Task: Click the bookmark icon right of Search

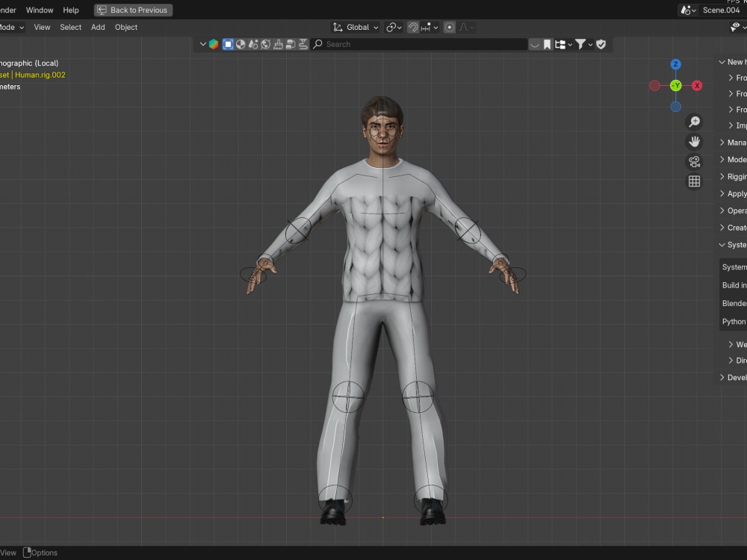Action: click(547, 44)
